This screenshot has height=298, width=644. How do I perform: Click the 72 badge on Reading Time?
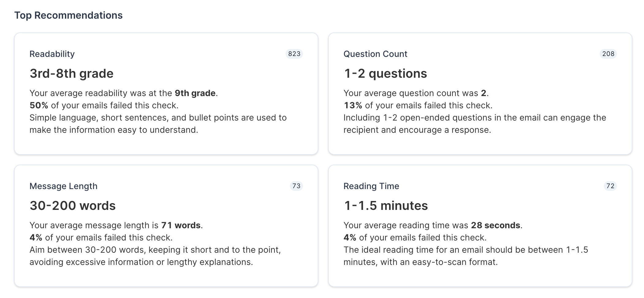[610, 186]
